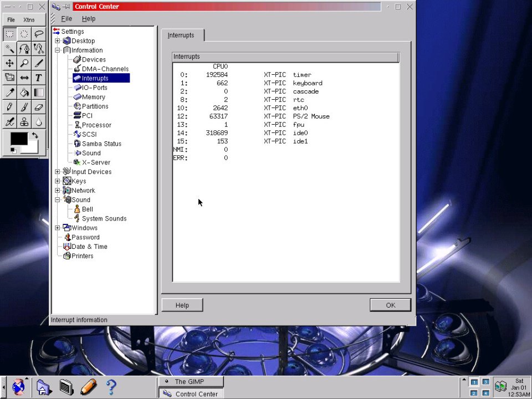Select the Bucket Fill tool
Viewport: 532px width, 399px height.
tap(24, 93)
